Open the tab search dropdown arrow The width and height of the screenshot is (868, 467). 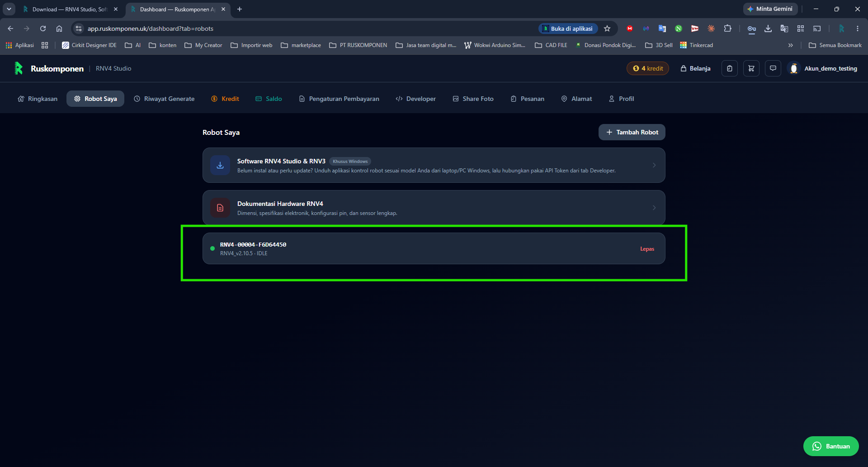pos(9,9)
